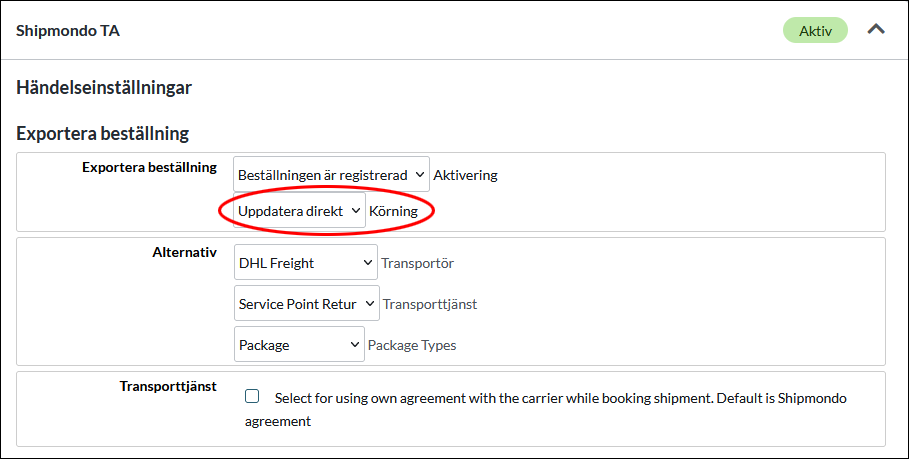This screenshot has height=459, width=909.
Task: Click the bold Transporttjänst label in the checkbox row
Action: tap(168, 386)
